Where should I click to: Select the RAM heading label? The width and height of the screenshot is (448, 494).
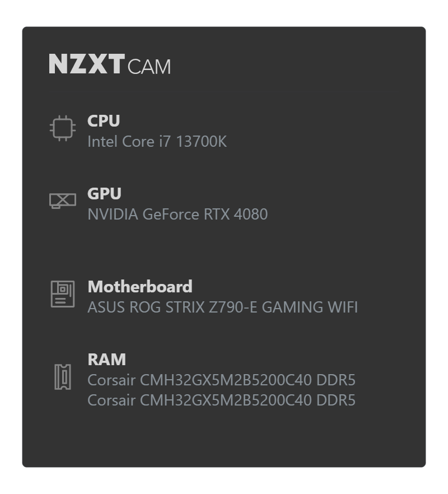(x=107, y=360)
